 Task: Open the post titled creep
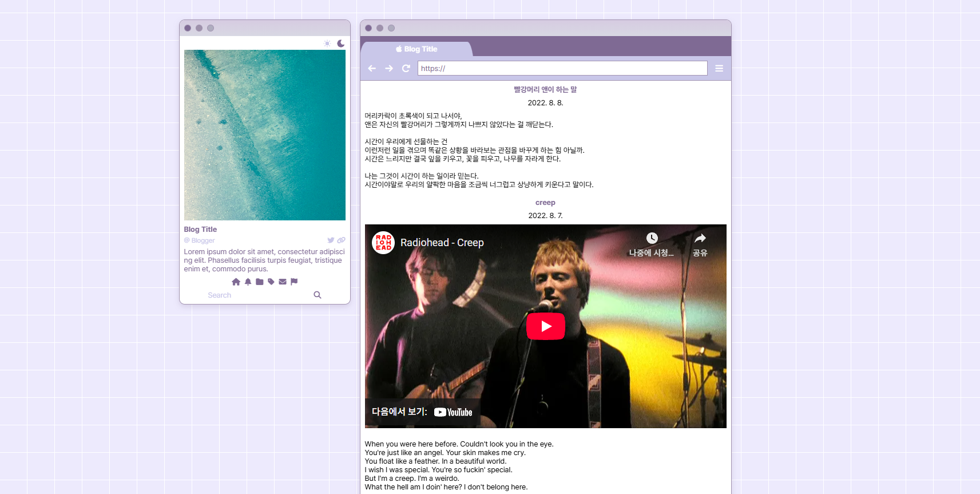[545, 203]
